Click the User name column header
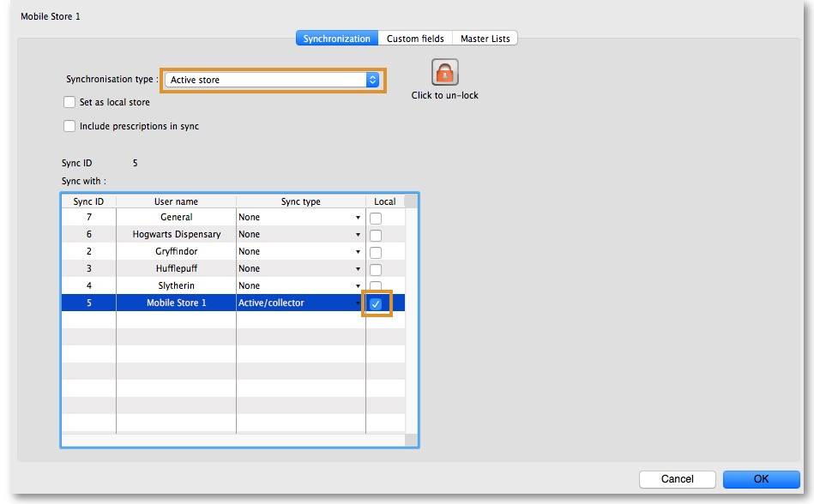 (176, 201)
